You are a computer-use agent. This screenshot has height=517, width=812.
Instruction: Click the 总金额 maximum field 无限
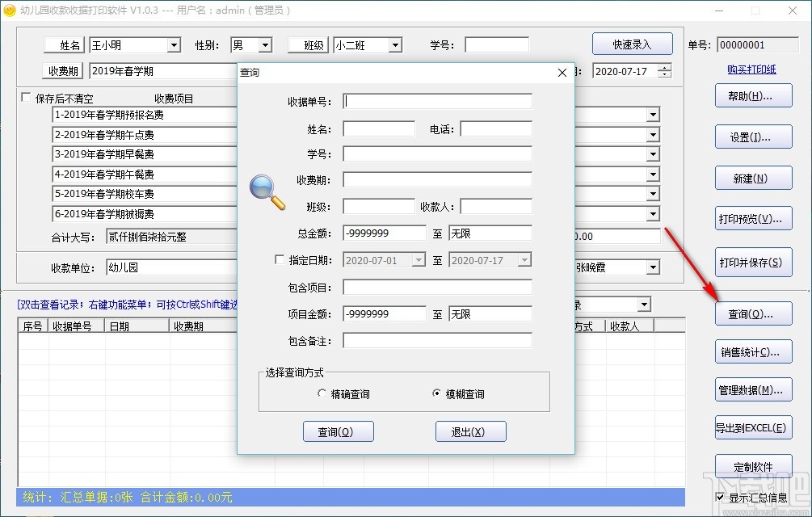pyautogui.click(x=490, y=233)
